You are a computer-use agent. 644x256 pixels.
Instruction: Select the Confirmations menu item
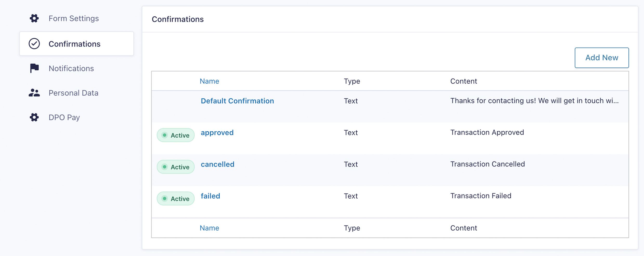(77, 44)
